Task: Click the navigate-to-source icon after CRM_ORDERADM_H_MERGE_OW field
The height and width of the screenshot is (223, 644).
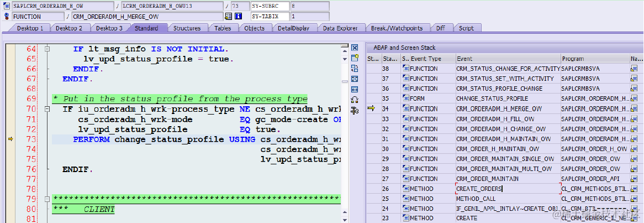Action: 228,17
